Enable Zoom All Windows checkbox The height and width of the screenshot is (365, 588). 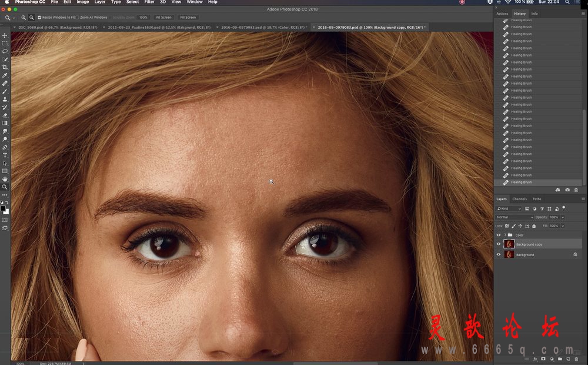(x=77, y=17)
